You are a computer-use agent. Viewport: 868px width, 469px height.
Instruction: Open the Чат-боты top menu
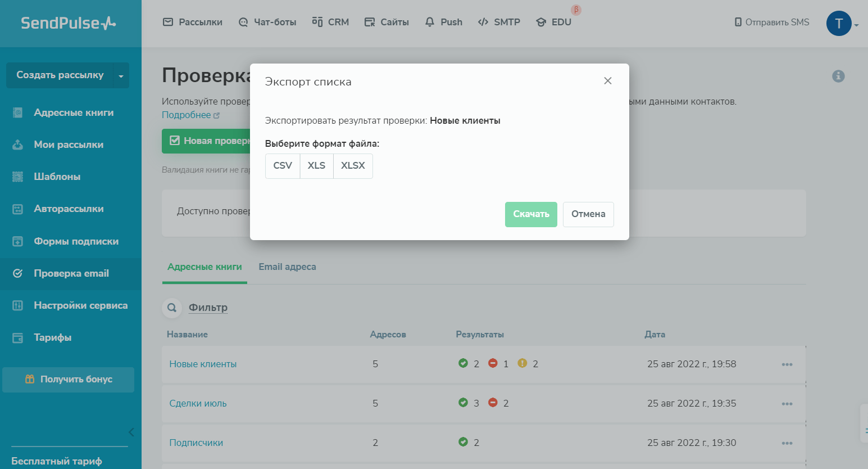click(x=267, y=22)
